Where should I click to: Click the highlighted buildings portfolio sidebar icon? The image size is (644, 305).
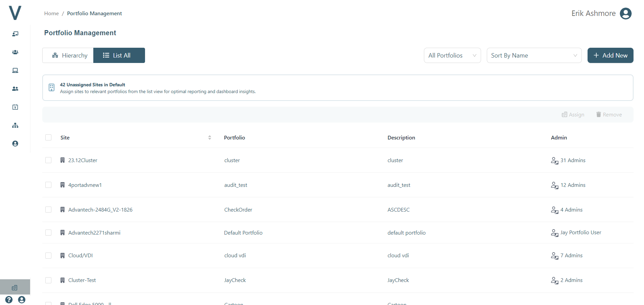15,287
